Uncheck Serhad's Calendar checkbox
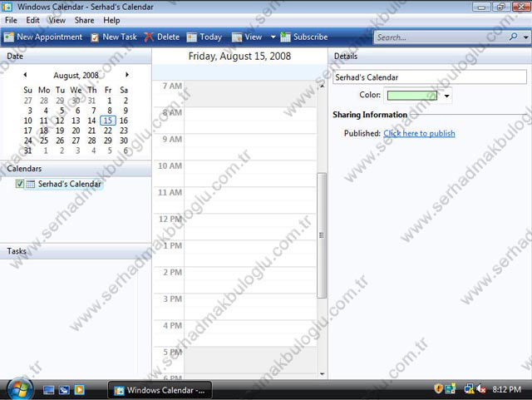532x400 pixels. pos(20,184)
